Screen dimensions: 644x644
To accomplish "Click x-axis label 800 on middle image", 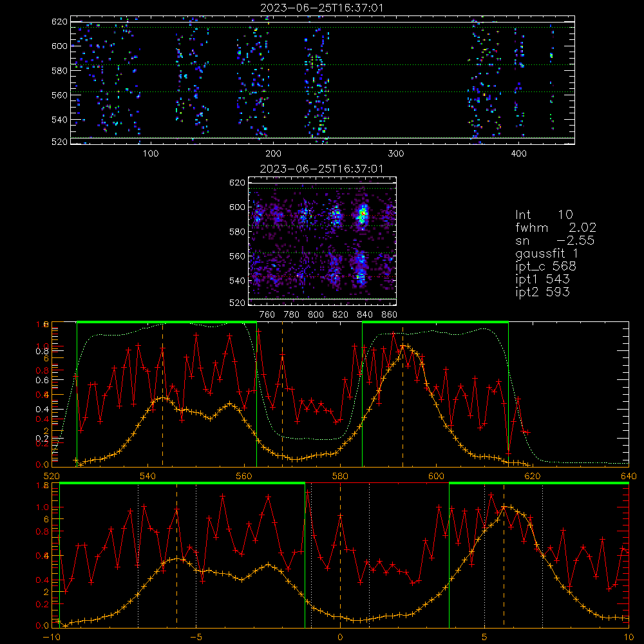I will point(316,315).
